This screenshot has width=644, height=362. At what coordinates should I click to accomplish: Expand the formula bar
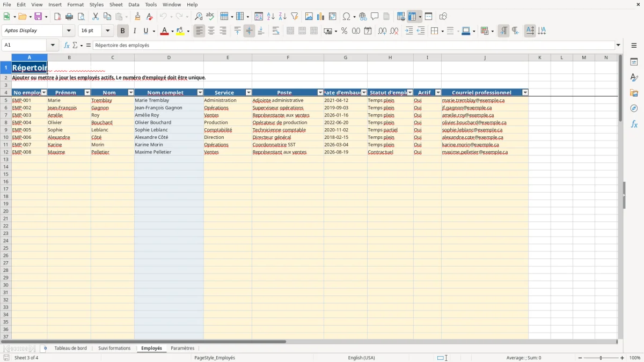pos(618,45)
